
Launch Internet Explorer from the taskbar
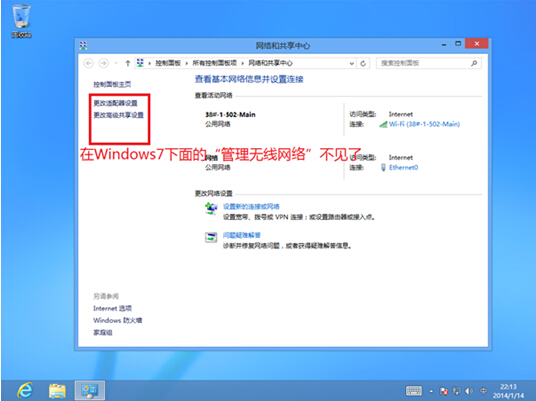click(25, 390)
